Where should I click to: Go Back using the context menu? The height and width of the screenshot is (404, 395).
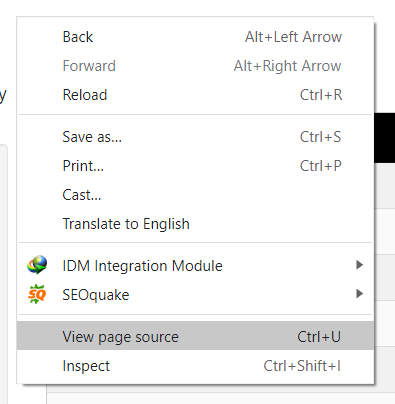pos(195,37)
